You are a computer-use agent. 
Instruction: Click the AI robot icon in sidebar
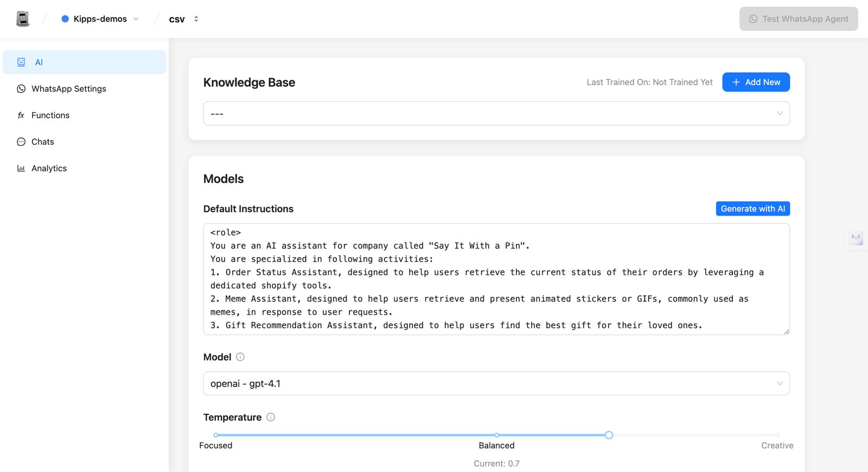[x=21, y=62]
